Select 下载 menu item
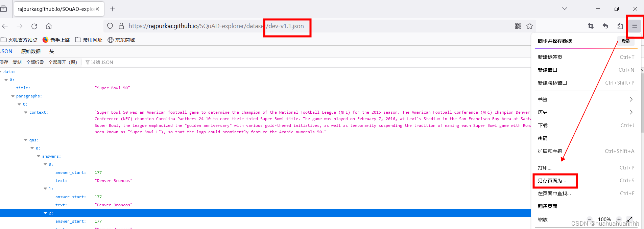 point(586,125)
